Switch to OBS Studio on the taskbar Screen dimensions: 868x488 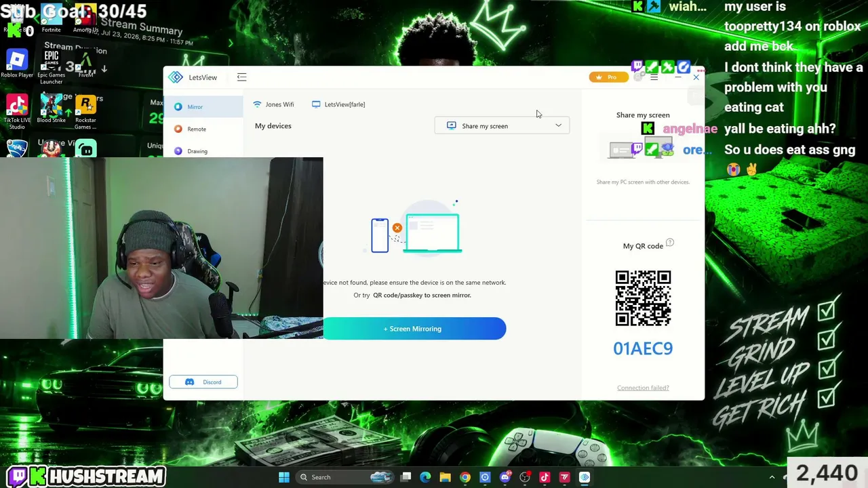[524, 477]
